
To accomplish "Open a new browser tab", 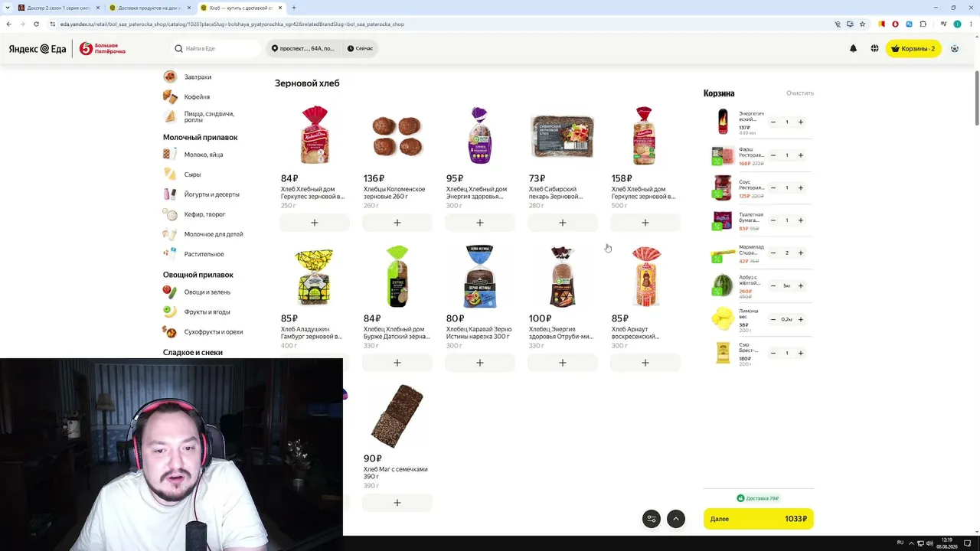I will point(294,8).
